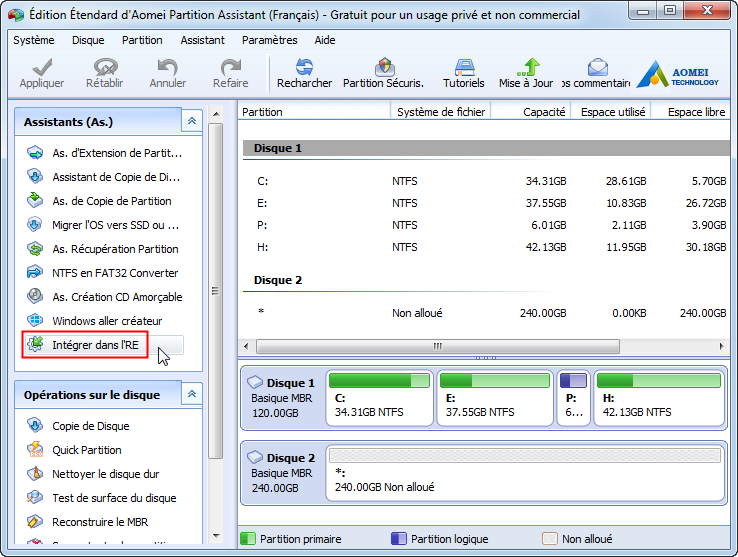Open the As. d'Extension de Partition icon
Screen dimensions: 738x557
tap(35, 153)
